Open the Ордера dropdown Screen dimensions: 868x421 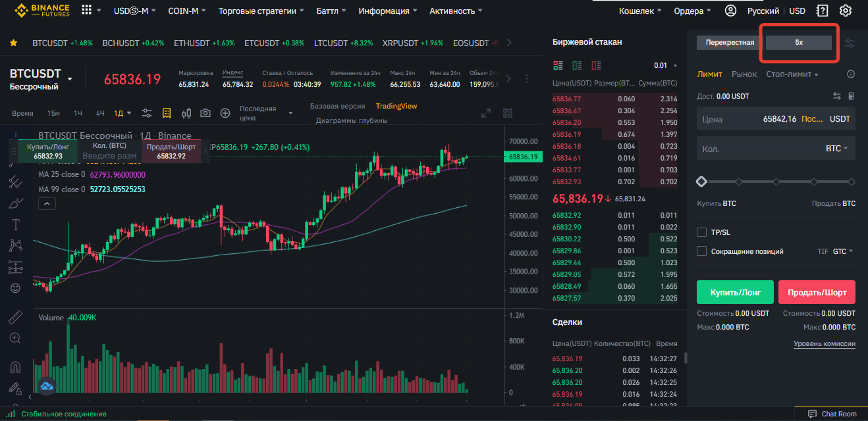click(x=692, y=11)
